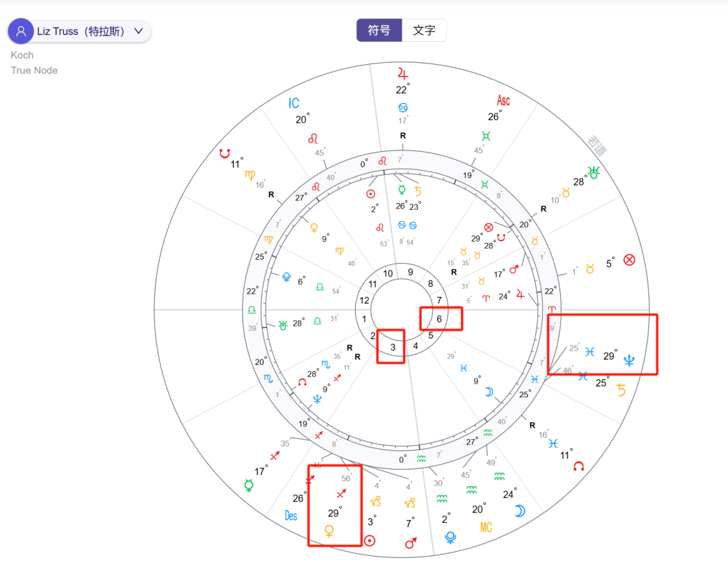
Task: Select outer Part of Fortune at 5° Taurus
Action: point(629,260)
